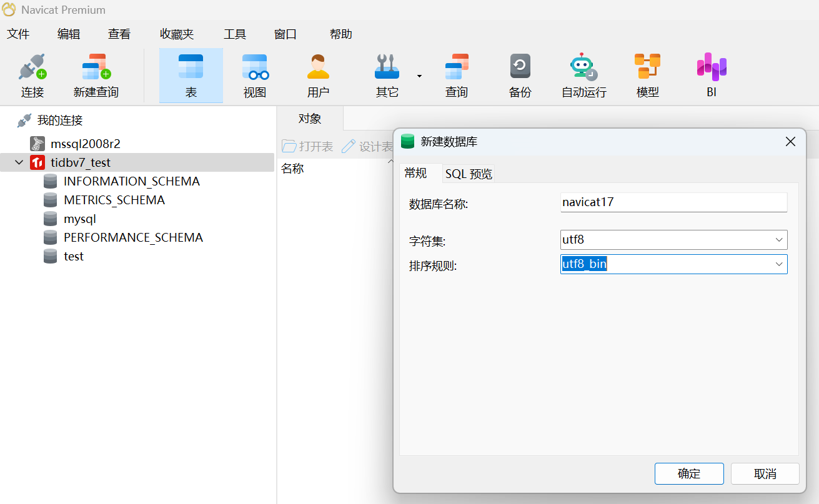Click the METRICS_SCHEMA database icon

point(51,200)
